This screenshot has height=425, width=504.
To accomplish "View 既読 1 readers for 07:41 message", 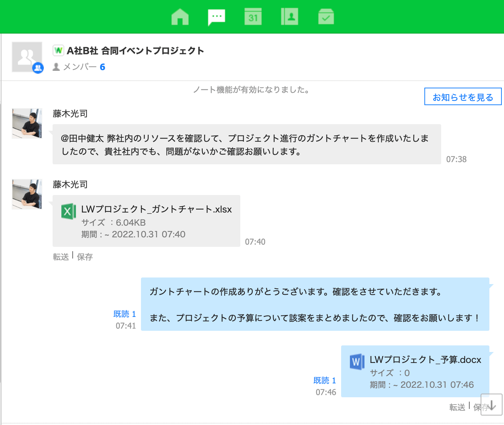I will pyautogui.click(x=125, y=314).
